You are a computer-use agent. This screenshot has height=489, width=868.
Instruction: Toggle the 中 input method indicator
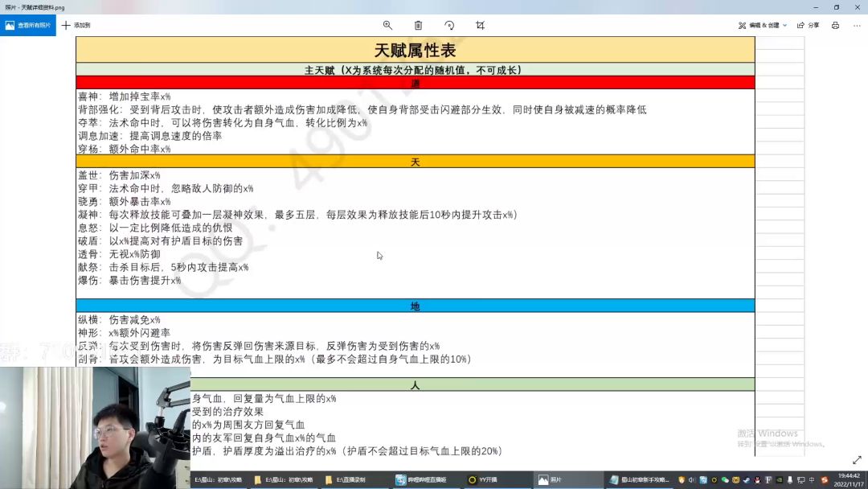(x=810, y=480)
